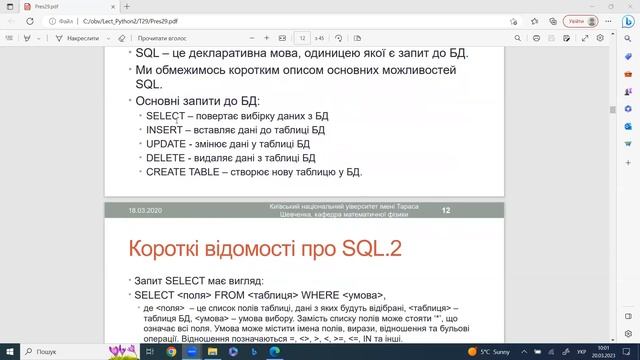Open browser Favorites star

pos(534,21)
